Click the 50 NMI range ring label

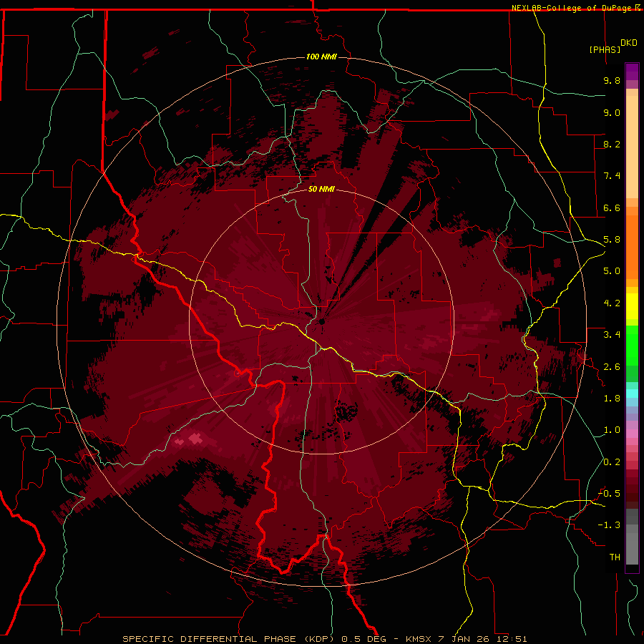[321, 189]
